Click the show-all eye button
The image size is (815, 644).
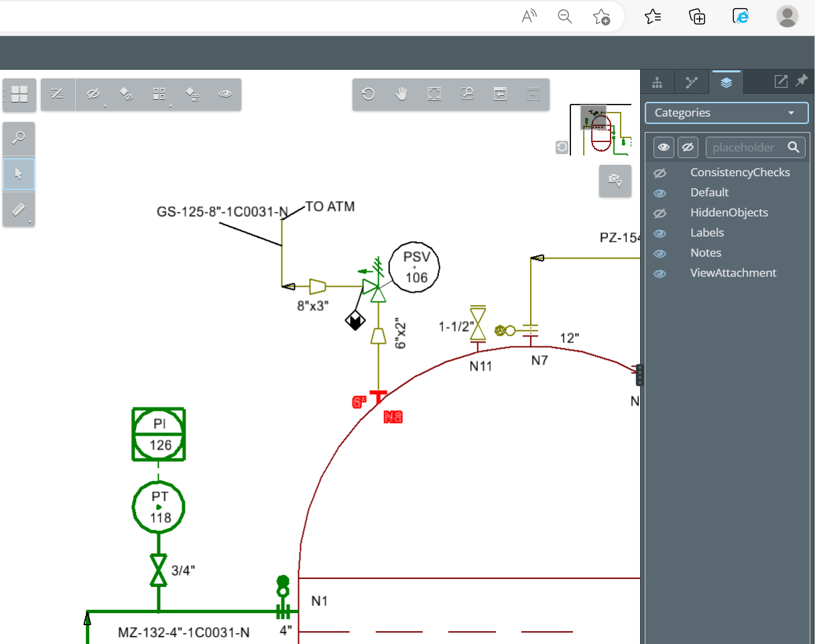(664, 147)
